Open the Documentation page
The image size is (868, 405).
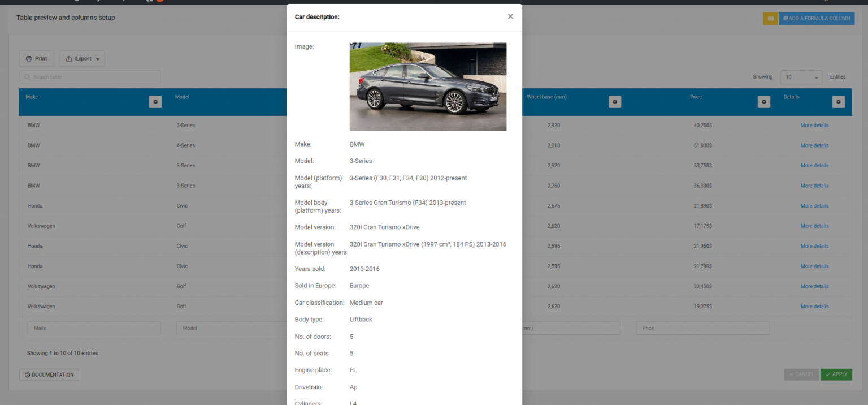(x=49, y=374)
